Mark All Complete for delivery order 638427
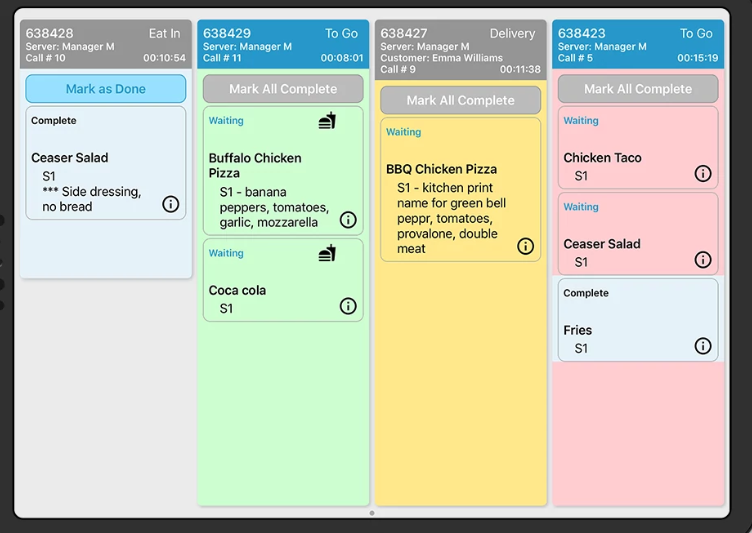The height and width of the screenshot is (533, 752). point(461,100)
